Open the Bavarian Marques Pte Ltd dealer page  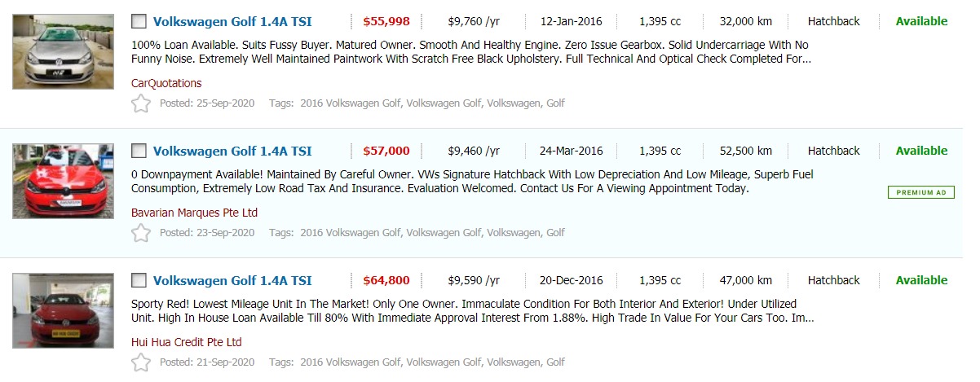point(194,213)
